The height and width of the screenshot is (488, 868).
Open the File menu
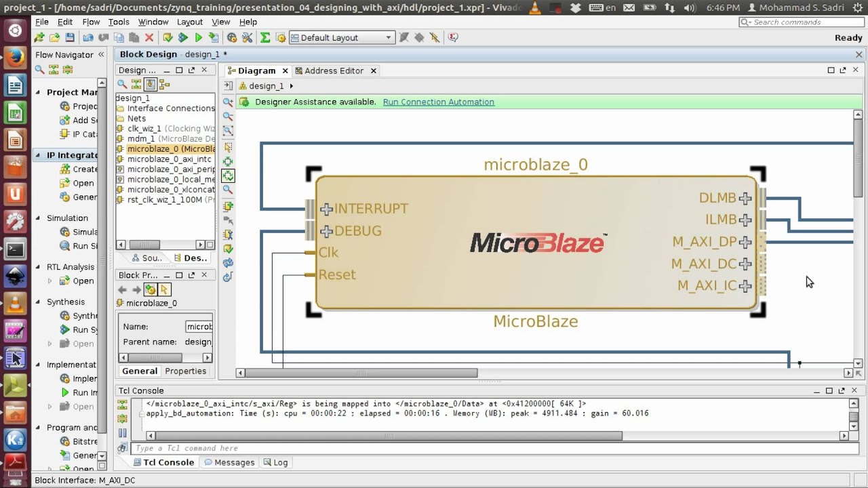click(42, 22)
